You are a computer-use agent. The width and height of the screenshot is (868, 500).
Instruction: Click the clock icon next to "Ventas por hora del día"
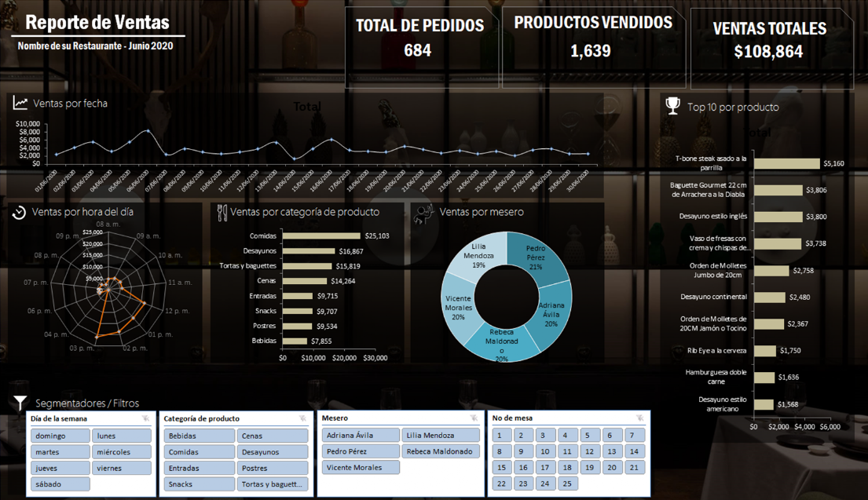click(x=20, y=211)
